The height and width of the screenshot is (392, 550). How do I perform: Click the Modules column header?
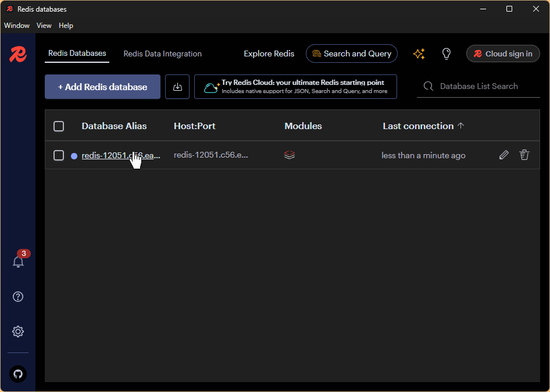(303, 126)
